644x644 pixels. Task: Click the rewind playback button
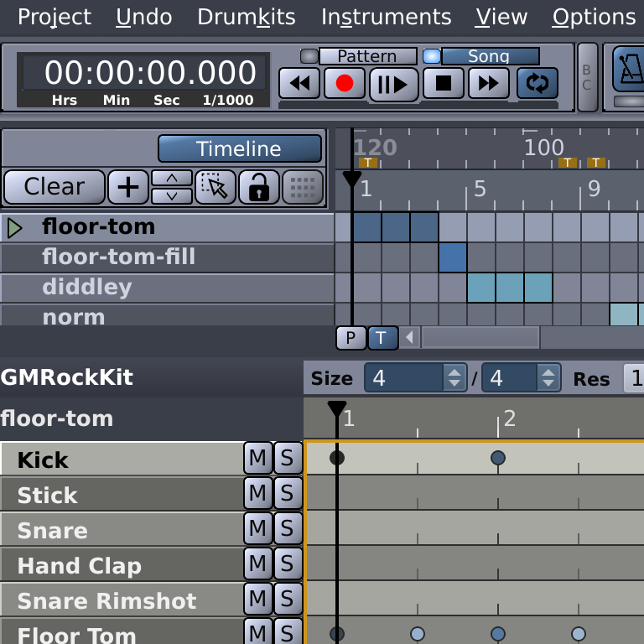299,84
